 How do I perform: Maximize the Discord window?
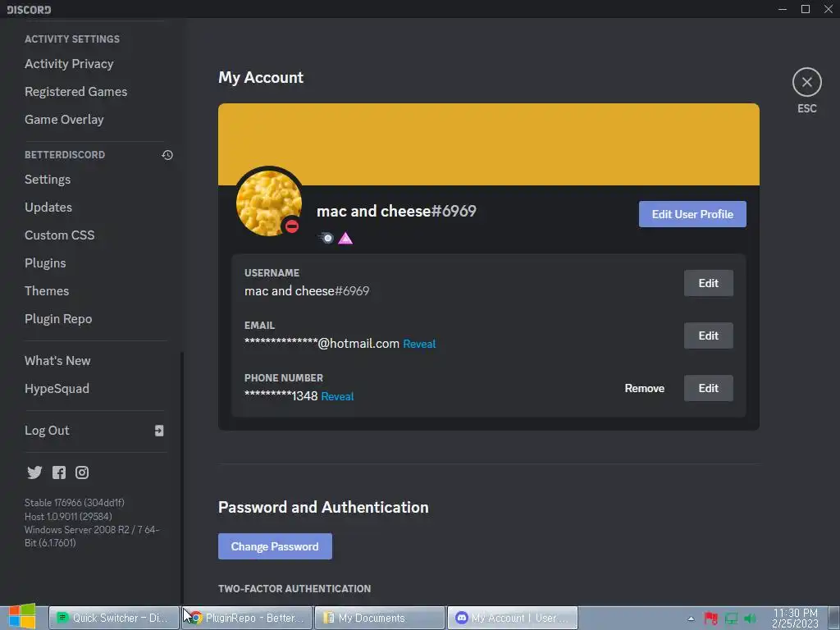tap(806, 9)
